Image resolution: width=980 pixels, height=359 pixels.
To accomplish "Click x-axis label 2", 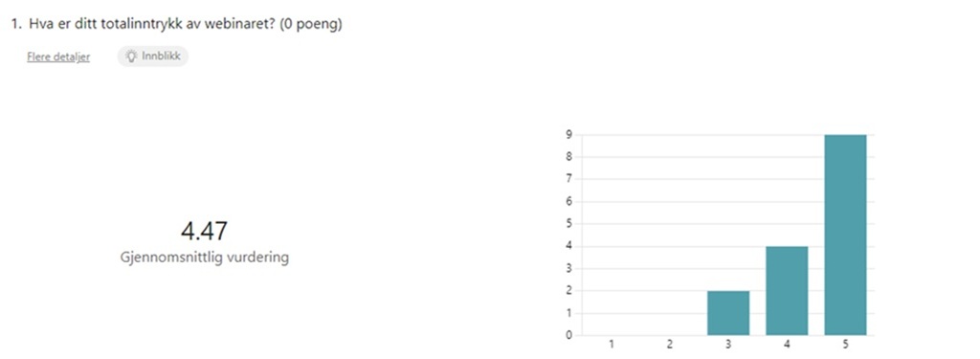I will pos(670,345).
